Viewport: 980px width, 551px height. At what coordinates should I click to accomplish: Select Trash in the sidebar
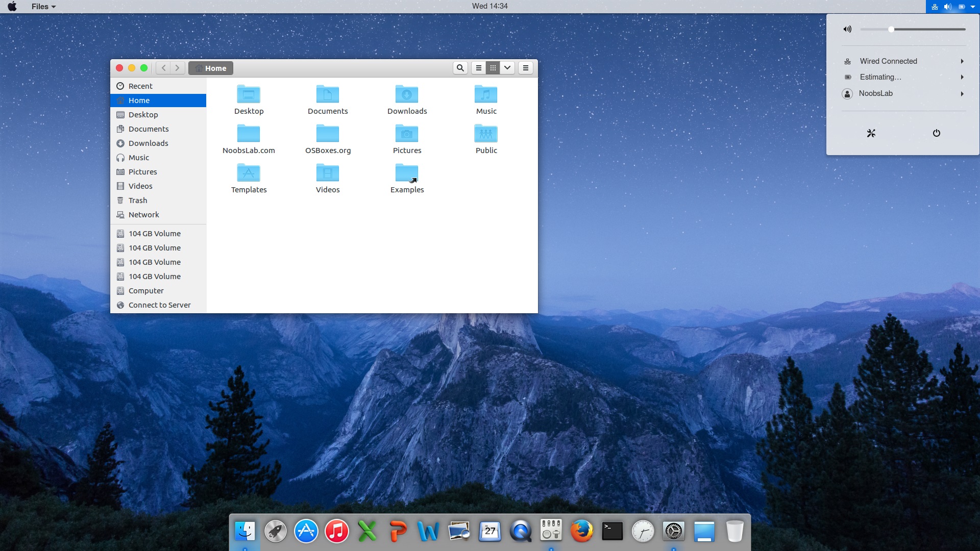point(138,201)
